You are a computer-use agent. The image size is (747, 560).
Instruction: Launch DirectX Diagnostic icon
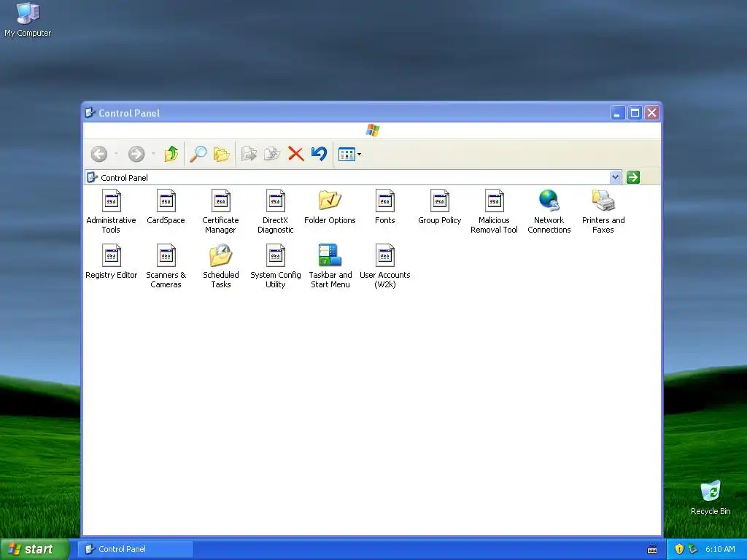275,201
